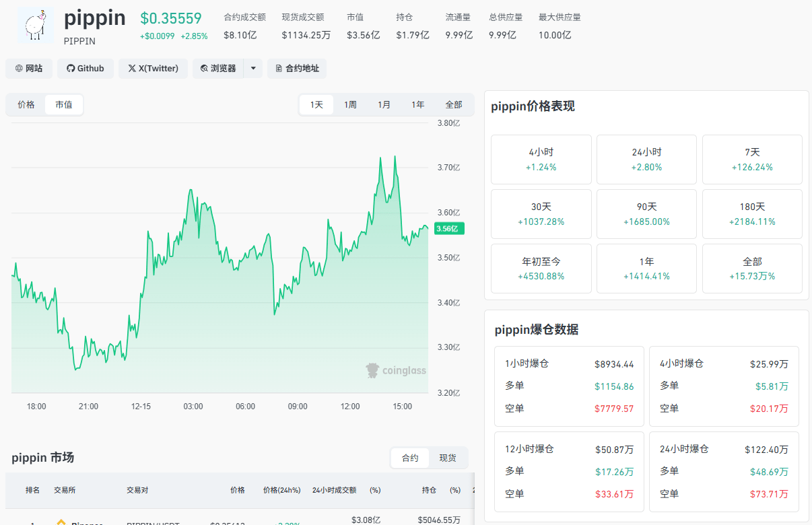Click the $7779.57 空单 value
This screenshot has width=812, height=525.
point(614,409)
